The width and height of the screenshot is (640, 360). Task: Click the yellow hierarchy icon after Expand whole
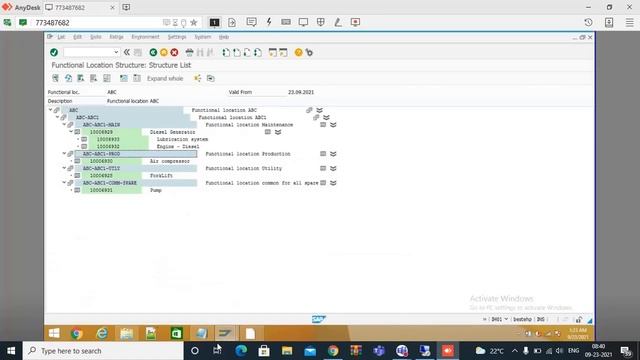(x=198, y=78)
